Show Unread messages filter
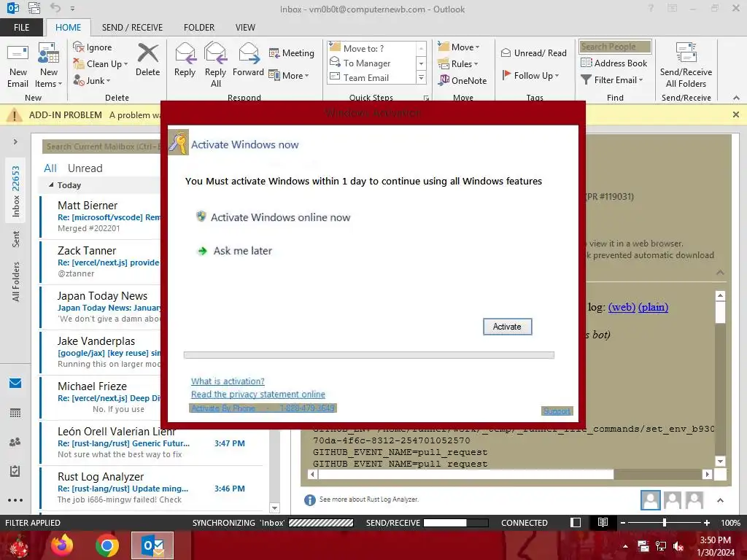Screen dimensions: 747x560 coord(85,168)
